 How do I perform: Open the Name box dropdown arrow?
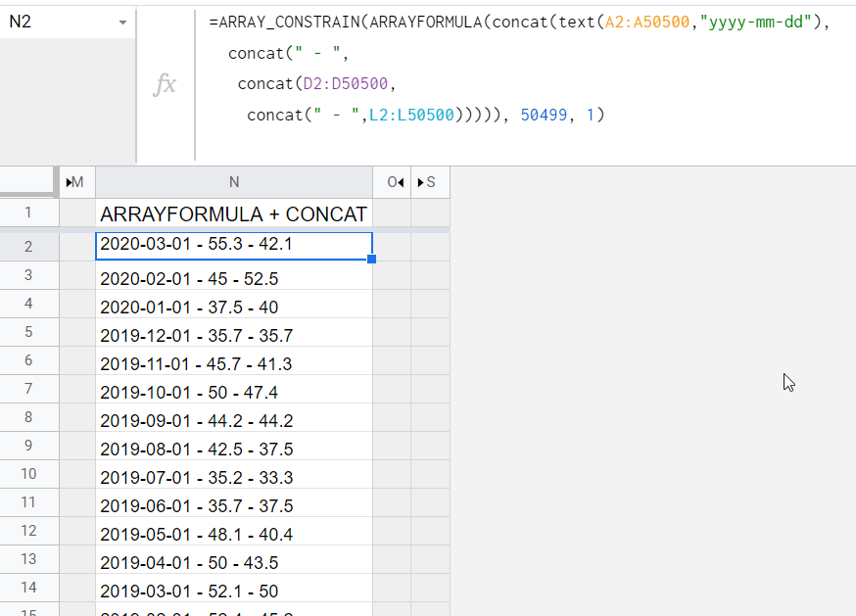(x=122, y=23)
